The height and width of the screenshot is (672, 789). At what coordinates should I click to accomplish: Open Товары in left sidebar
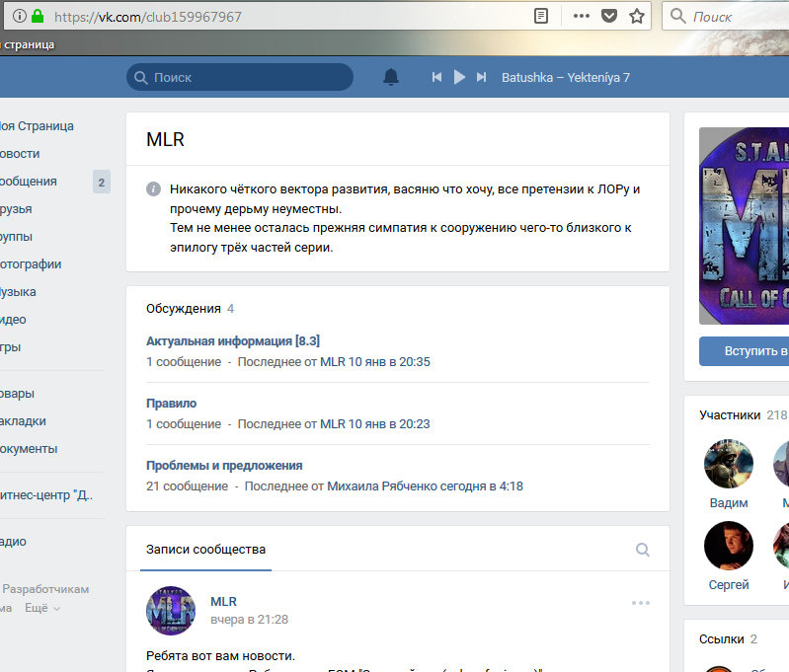(17, 394)
